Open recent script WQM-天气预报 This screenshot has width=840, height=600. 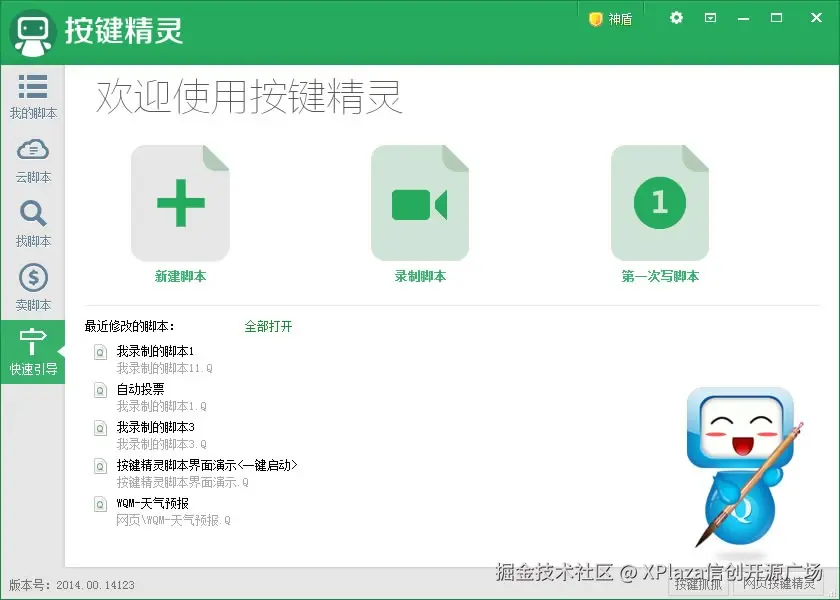coord(153,504)
